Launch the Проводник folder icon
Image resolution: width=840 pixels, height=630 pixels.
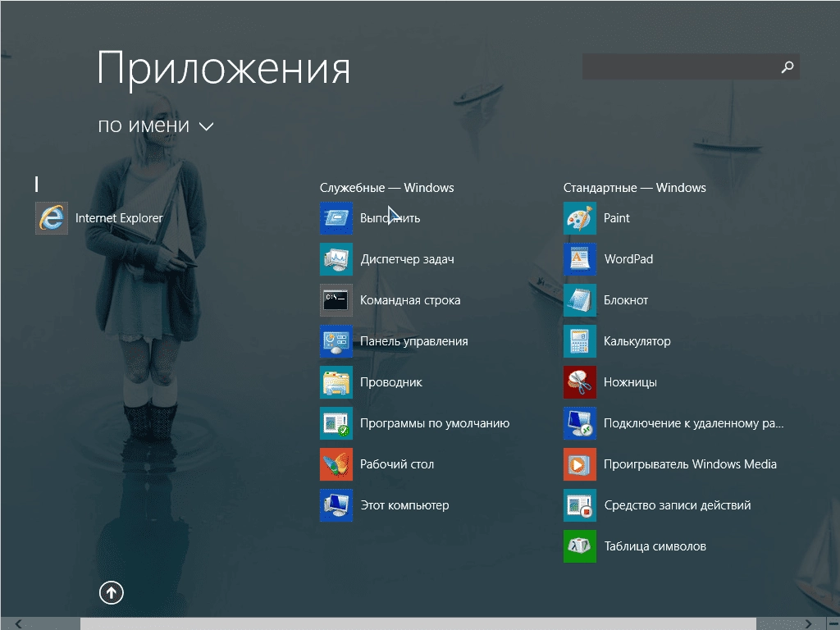336,382
